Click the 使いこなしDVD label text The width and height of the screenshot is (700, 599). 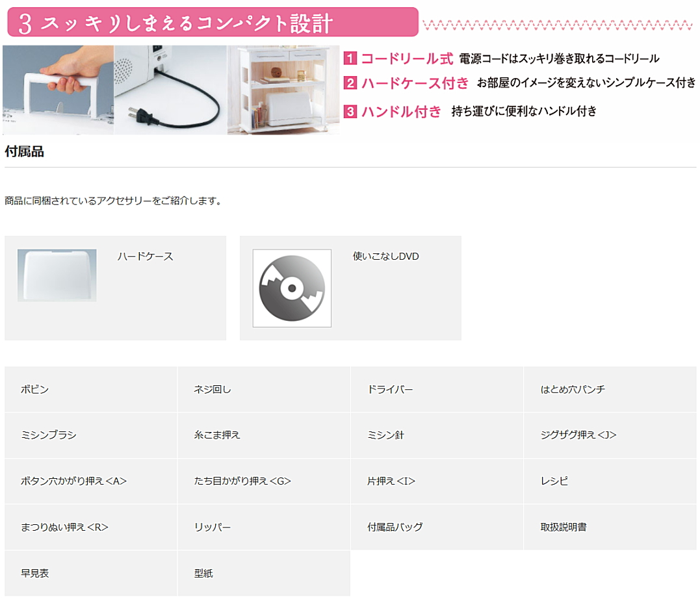point(385,256)
